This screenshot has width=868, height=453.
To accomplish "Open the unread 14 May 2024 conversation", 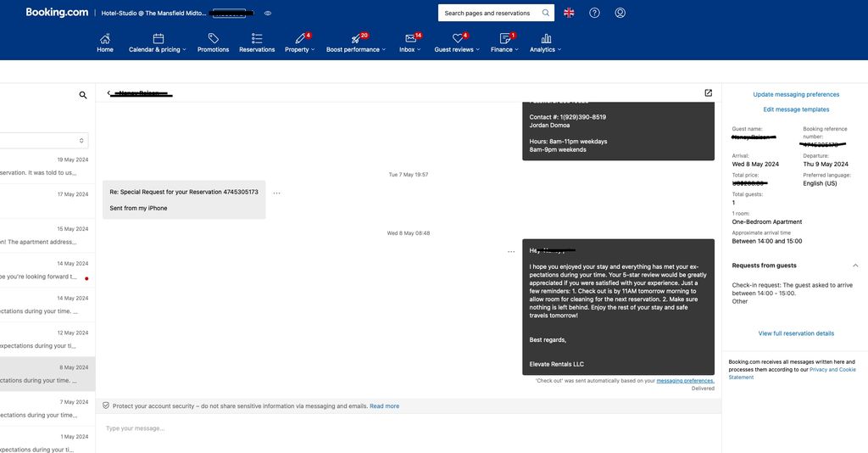I will pyautogui.click(x=47, y=271).
